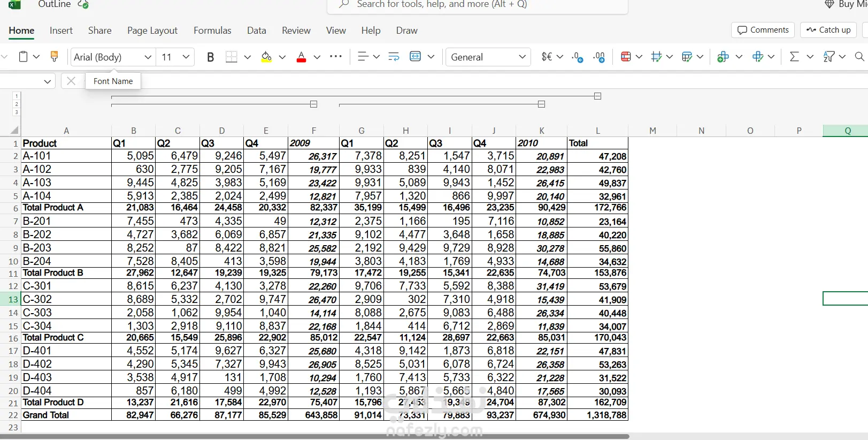Screen dimensions: 868x440
Task: Click the currency accounting format icon
Action: coord(547,57)
